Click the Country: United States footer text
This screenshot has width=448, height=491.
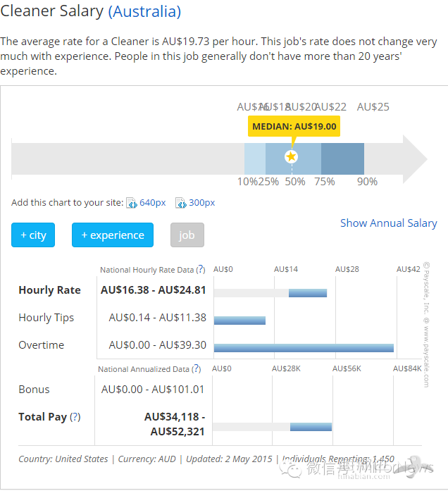click(63, 459)
